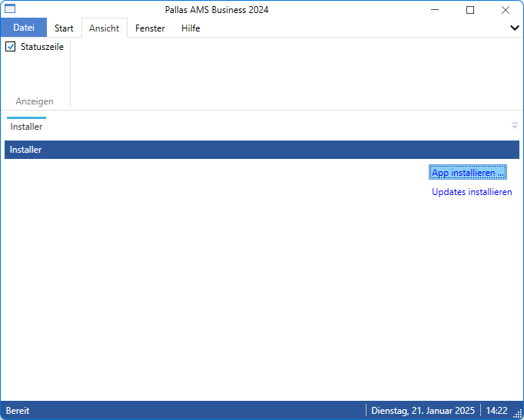Collapse the ribbon with the chevron arrow

(x=515, y=28)
